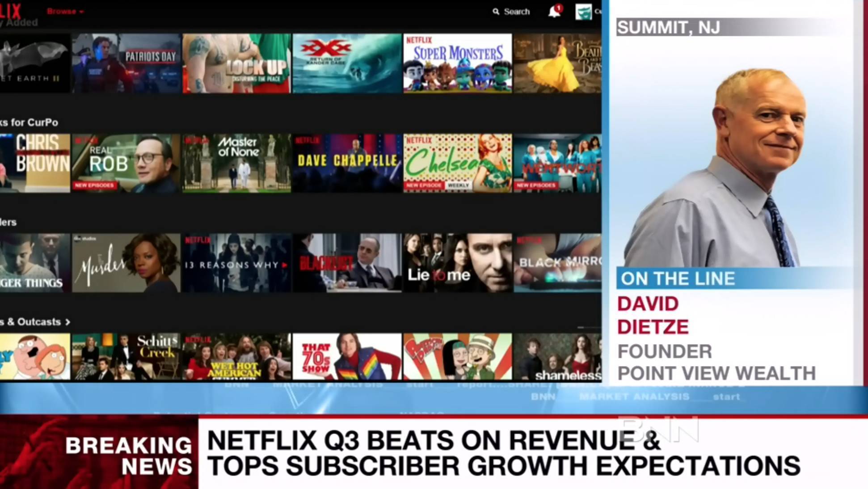Open the Lie to Me thumbnail
Screen dimensions: 868x489
pyautogui.click(x=457, y=263)
